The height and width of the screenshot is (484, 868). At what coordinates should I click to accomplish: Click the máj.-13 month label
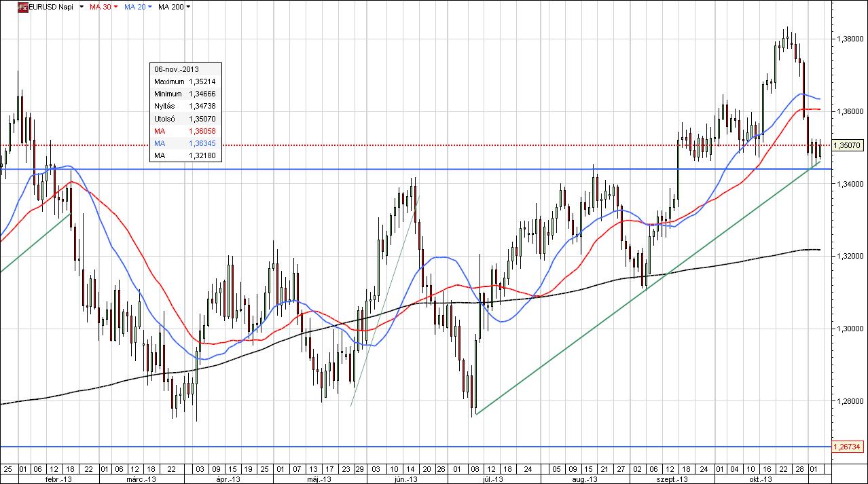coord(318,479)
